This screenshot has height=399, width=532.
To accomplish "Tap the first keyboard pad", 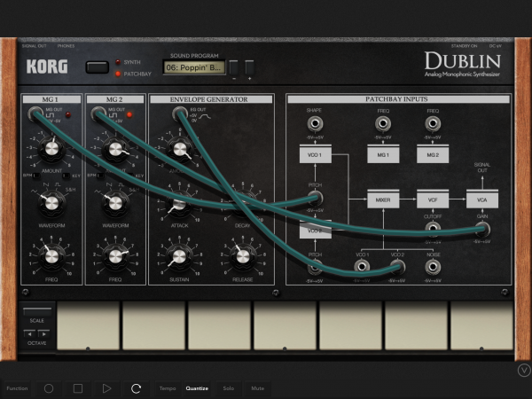I will click(x=88, y=325).
